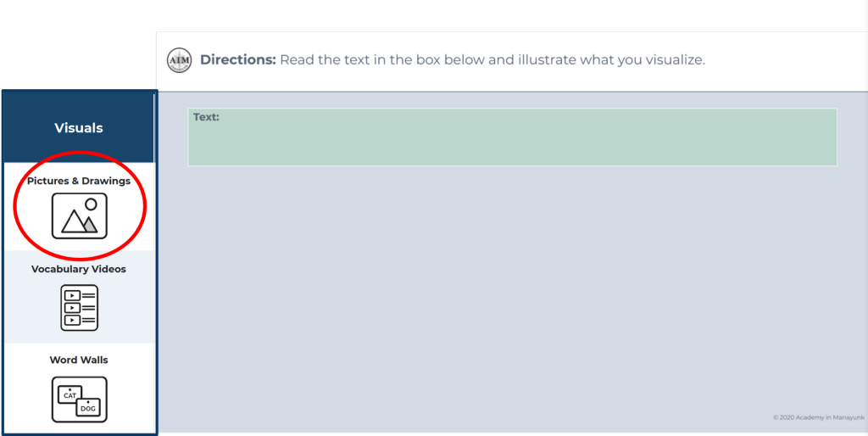Image resolution: width=868 pixels, height=436 pixels.
Task: Click the top play button in Vocabulary Videos icon
Action: [71, 295]
